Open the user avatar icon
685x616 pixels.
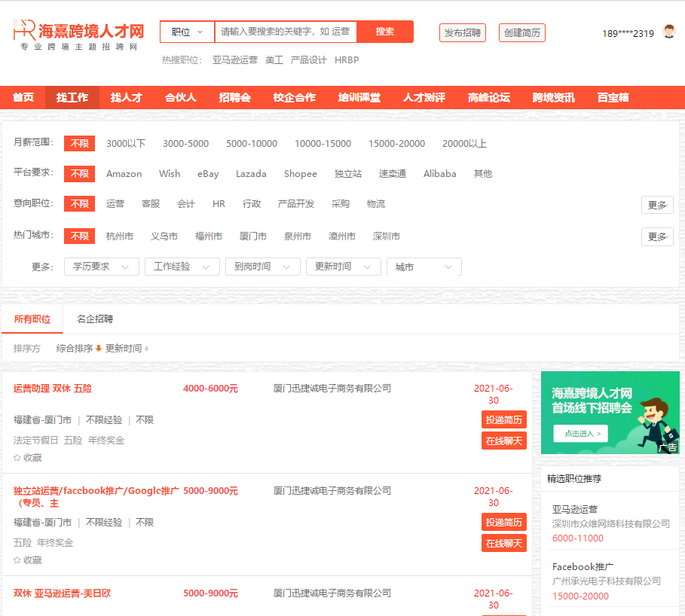point(669,32)
